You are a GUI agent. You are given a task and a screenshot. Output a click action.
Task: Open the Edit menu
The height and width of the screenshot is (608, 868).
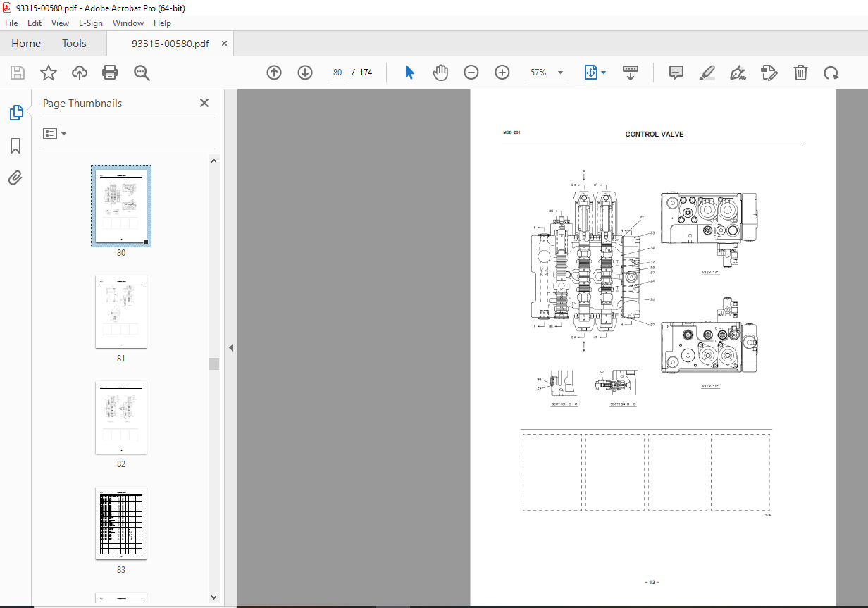click(x=35, y=23)
